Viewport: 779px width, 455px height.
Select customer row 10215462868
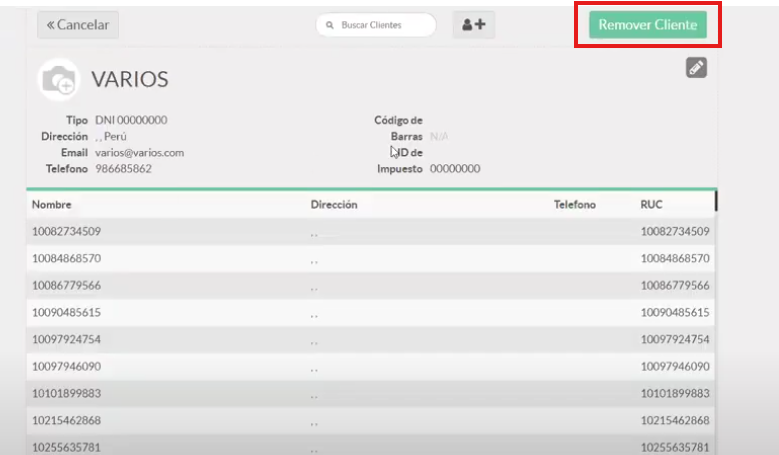(66, 420)
